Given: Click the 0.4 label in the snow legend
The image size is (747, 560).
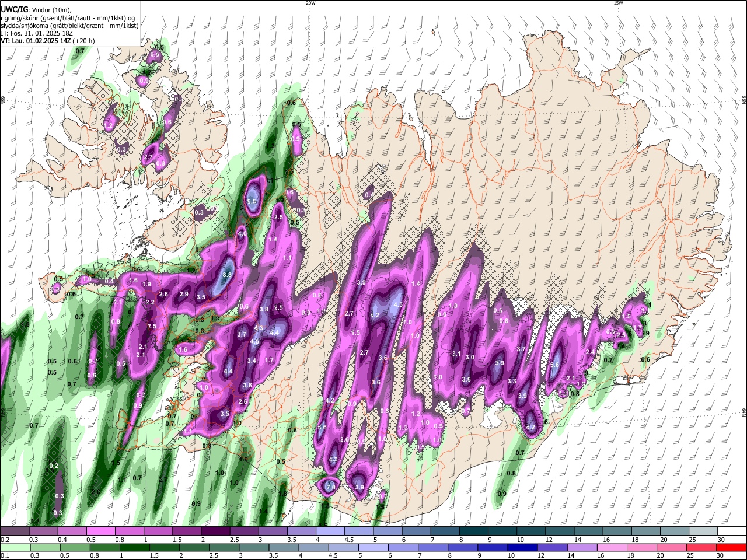Looking at the screenshot, I should 62,540.
